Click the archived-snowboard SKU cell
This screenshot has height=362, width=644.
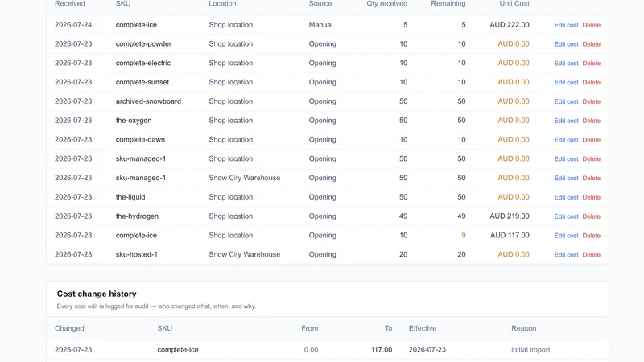coord(148,101)
